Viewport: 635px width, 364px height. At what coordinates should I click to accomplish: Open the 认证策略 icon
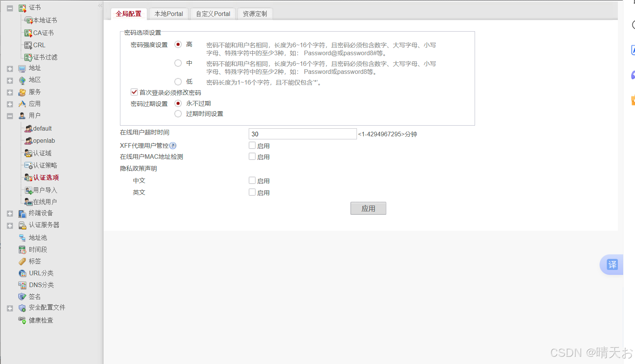29,165
